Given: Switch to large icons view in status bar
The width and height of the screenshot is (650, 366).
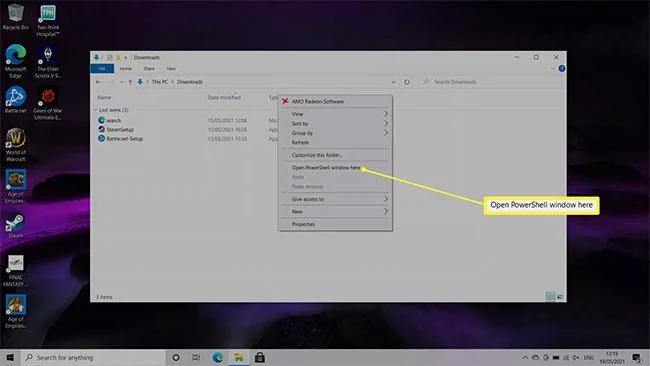Looking at the screenshot, I should [x=560, y=296].
